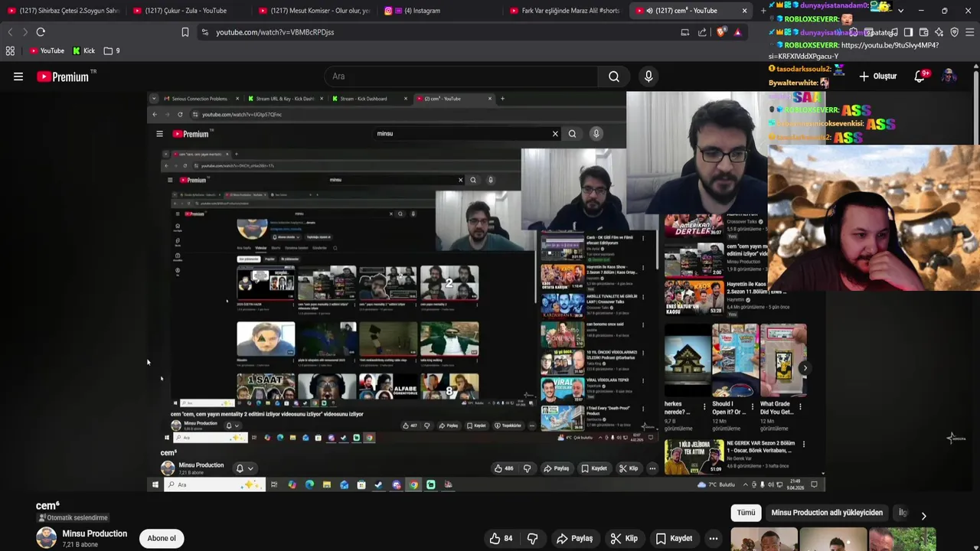Open the Brave main hamburger menu

(970, 32)
